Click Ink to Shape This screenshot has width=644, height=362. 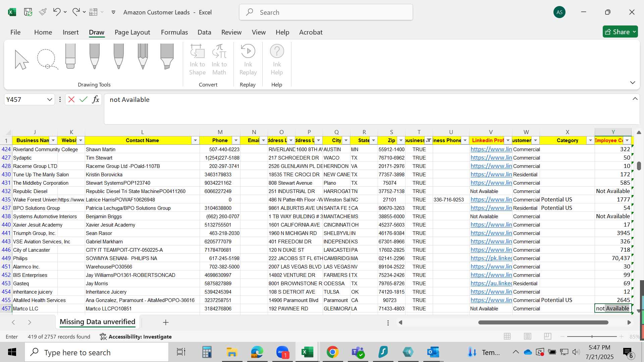tap(197, 60)
